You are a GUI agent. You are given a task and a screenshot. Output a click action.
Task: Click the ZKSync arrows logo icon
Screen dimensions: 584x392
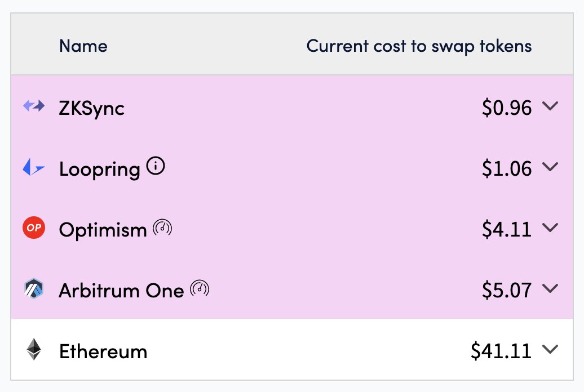pos(34,106)
